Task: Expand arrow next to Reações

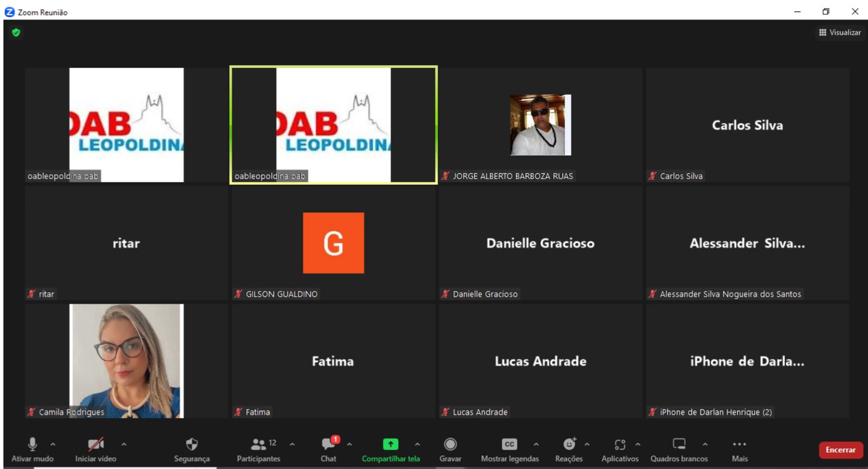Action: coord(587,444)
